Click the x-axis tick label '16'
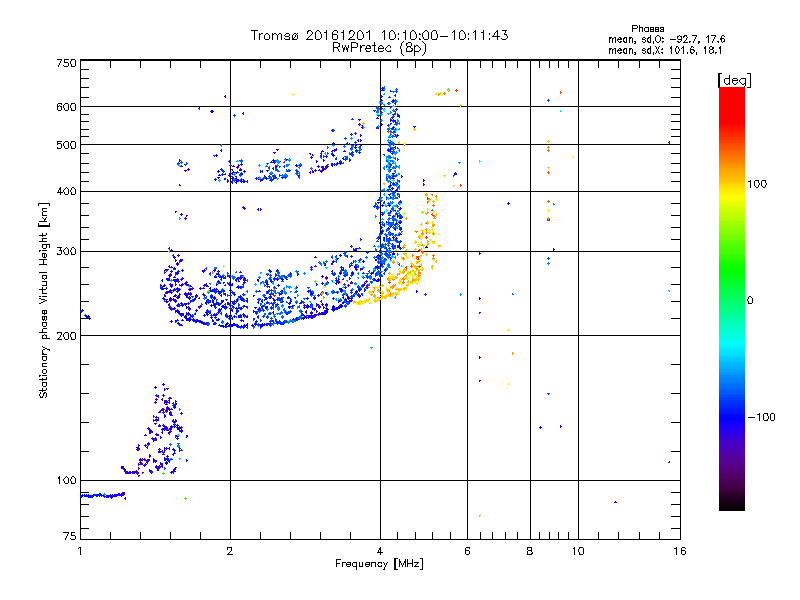The height and width of the screenshot is (600, 800). [x=680, y=551]
